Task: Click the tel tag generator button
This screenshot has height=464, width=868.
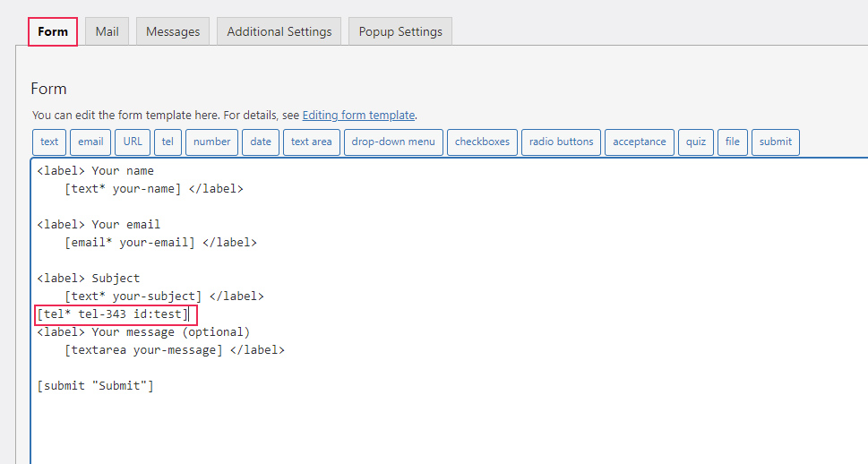Action: [168, 142]
